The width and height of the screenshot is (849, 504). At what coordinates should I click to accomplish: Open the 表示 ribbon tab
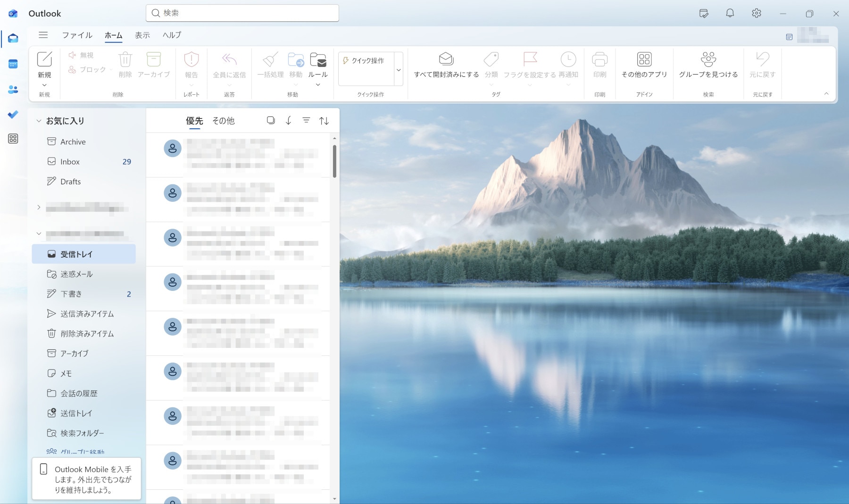[x=142, y=35]
